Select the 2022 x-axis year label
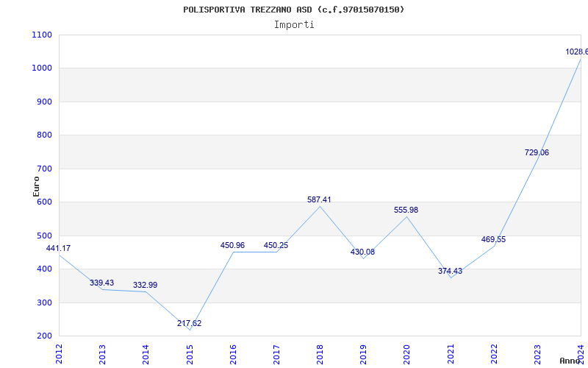Viewport: 588px width, 368px height. (494, 353)
